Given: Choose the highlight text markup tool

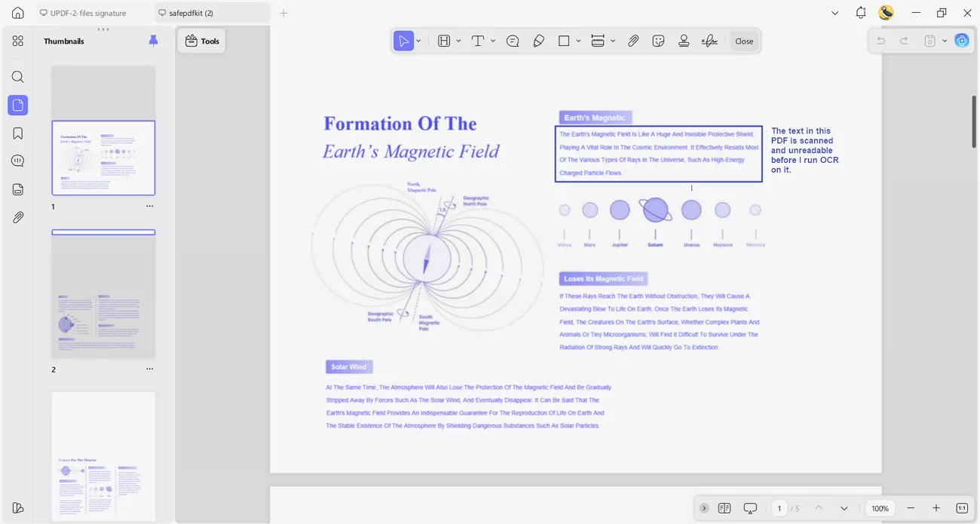Looking at the screenshot, I should tap(444, 41).
